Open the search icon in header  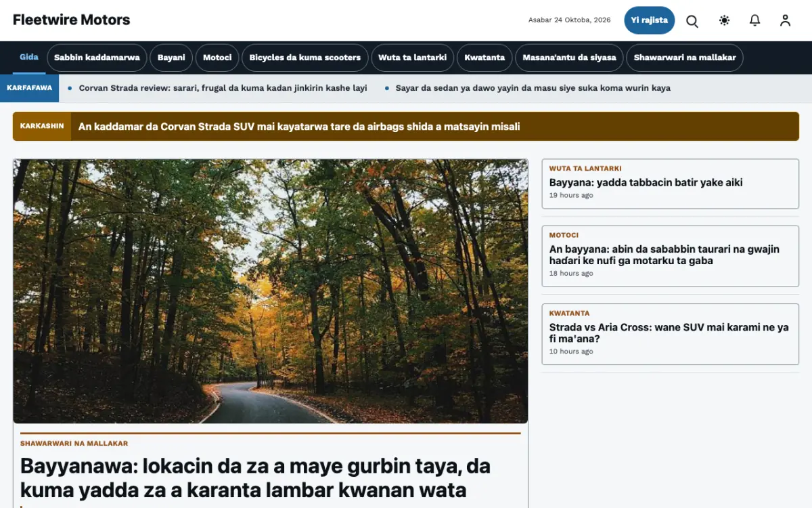point(692,20)
